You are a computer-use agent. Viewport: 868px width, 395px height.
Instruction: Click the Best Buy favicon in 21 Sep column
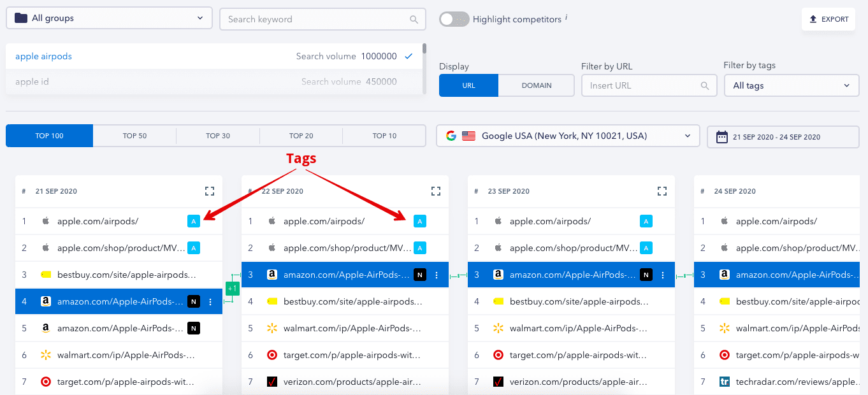(45, 275)
